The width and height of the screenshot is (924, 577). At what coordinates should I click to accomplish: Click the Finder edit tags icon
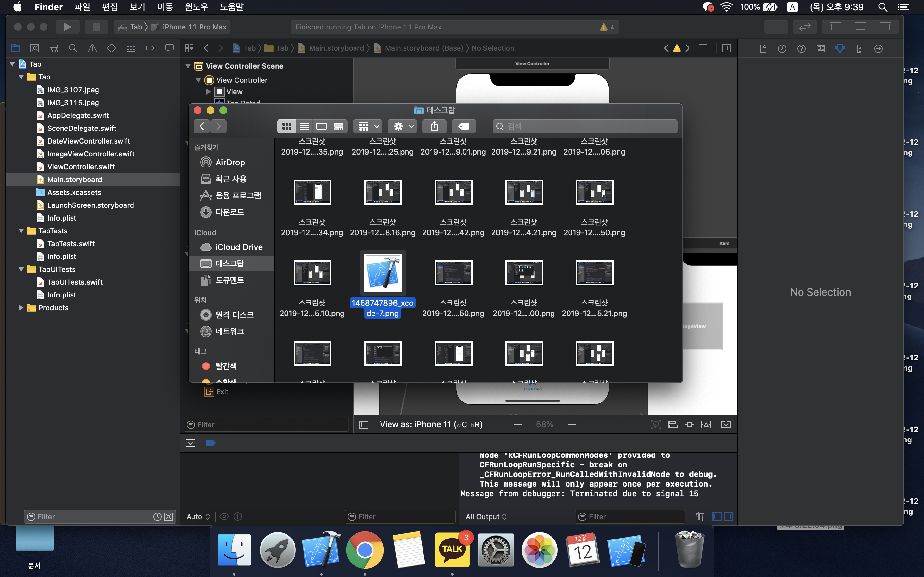(464, 126)
